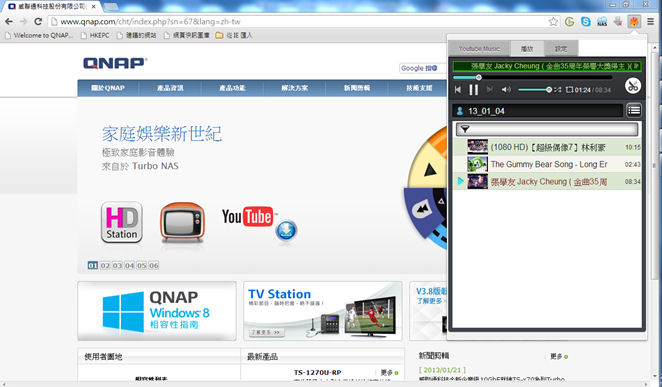662x387 pixels.
Task: Go back in browser history
Action: (9, 22)
